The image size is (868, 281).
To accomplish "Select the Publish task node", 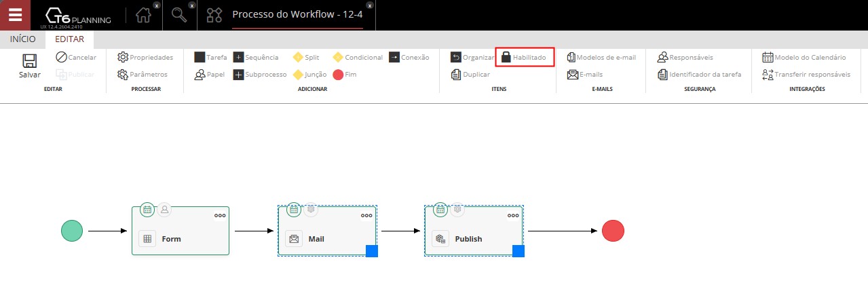I will click(474, 231).
